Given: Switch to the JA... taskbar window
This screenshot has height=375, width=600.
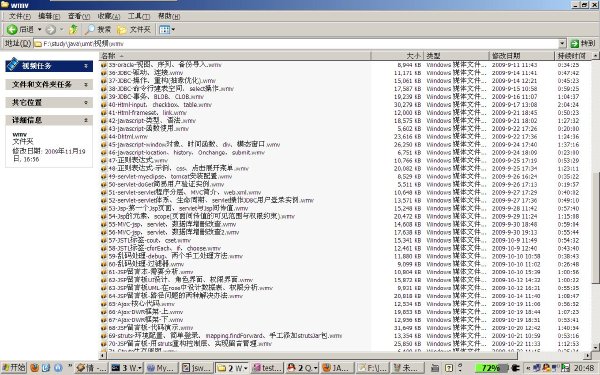Looking at the screenshot, I should coord(337,368).
